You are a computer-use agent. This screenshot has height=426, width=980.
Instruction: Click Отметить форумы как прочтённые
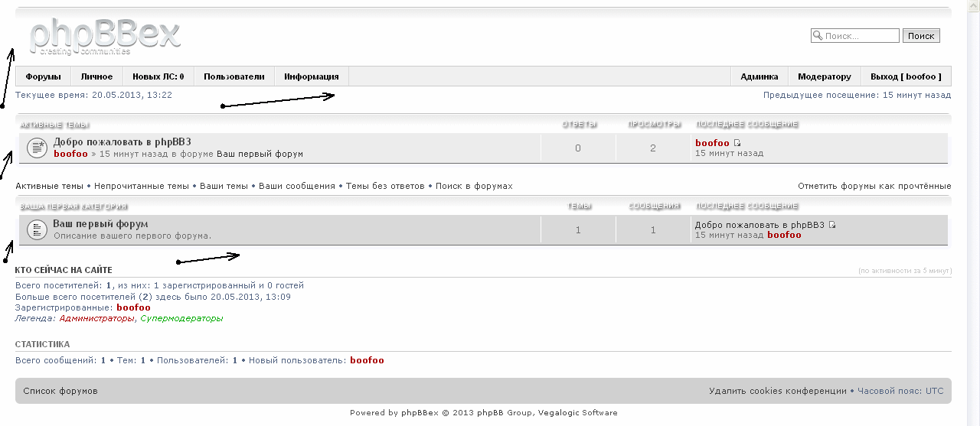874,186
